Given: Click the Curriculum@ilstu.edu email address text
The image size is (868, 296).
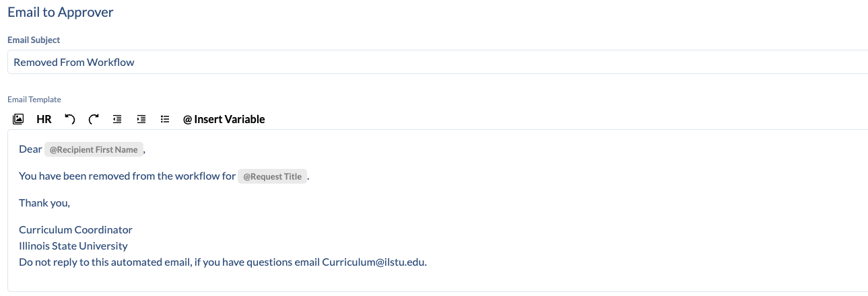Looking at the screenshot, I should point(373,262).
